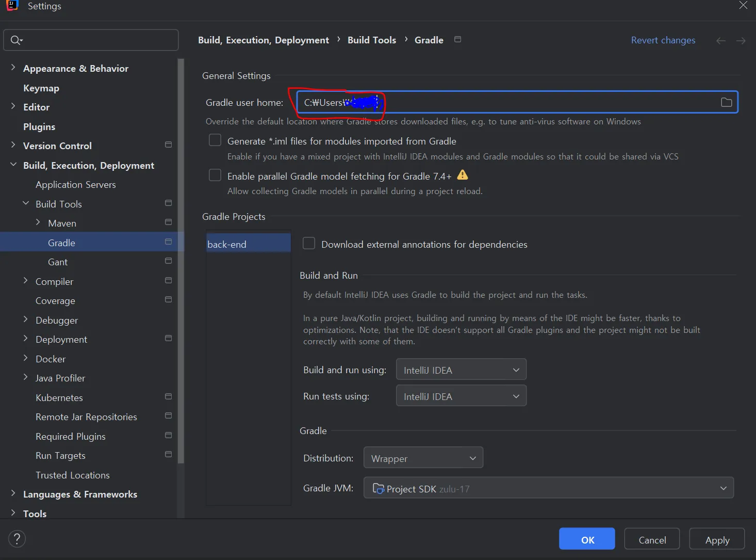Image resolution: width=756 pixels, height=560 pixels.
Task: Expand the Compiler node
Action: point(26,281)
